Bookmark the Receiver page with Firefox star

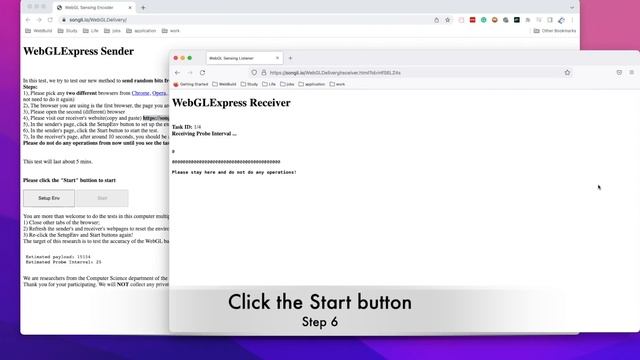(567, 72)
